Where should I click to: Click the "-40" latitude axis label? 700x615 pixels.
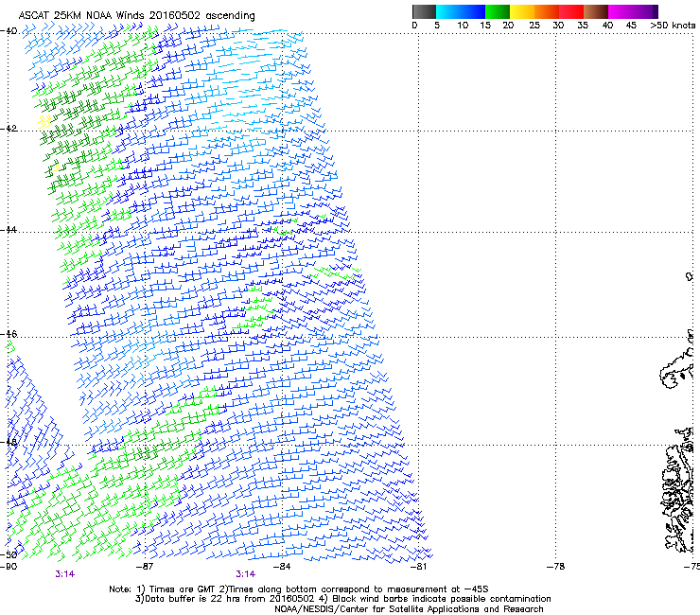click(x=9, y=31)
